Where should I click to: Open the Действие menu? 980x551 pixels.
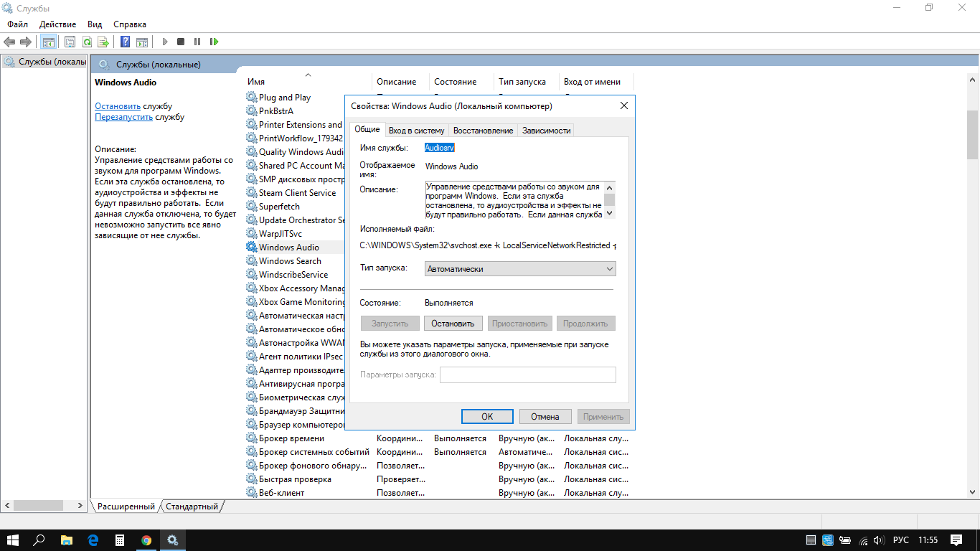pos(57,24)
